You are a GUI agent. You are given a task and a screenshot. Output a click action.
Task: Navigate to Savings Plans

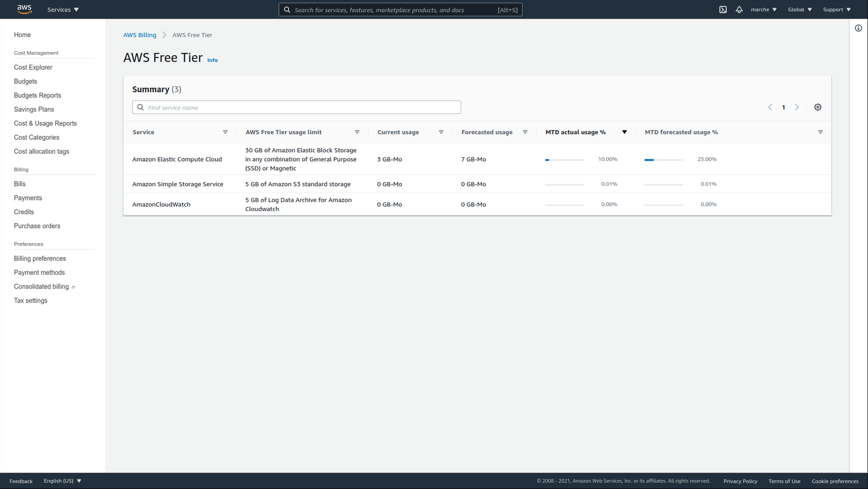coord(34,109)
